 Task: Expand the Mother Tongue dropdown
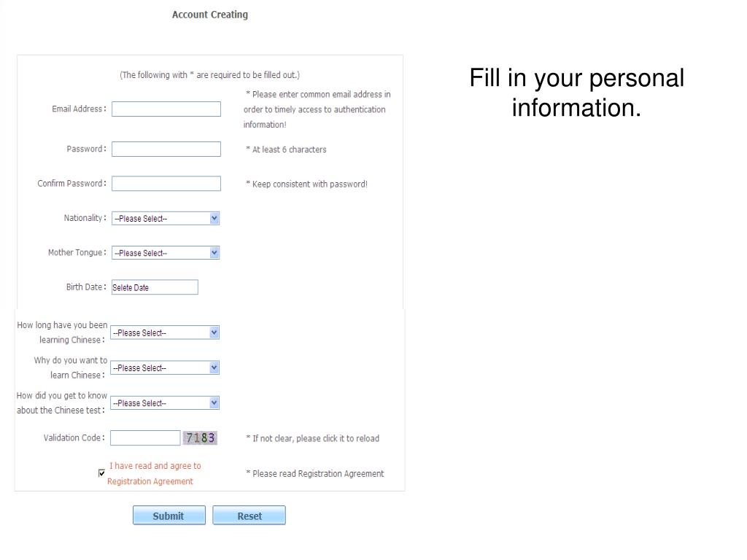pyautogui.click(x=166, y=253)
